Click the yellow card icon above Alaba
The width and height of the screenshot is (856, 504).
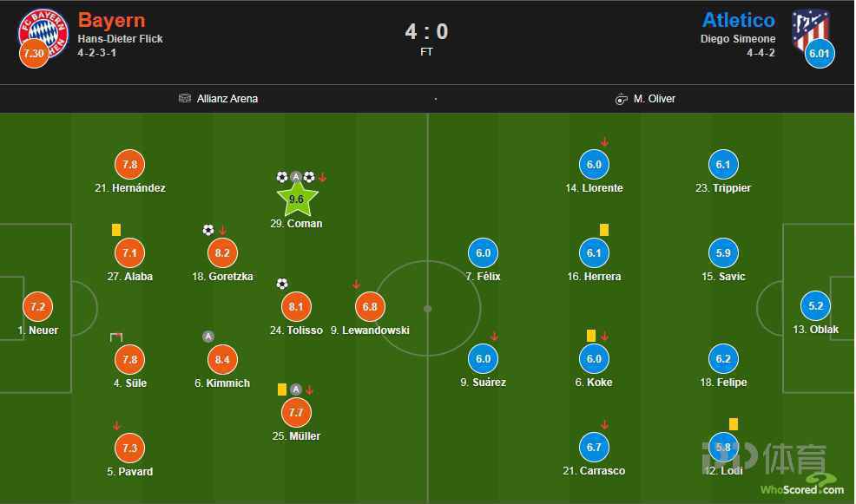point(116,230)
